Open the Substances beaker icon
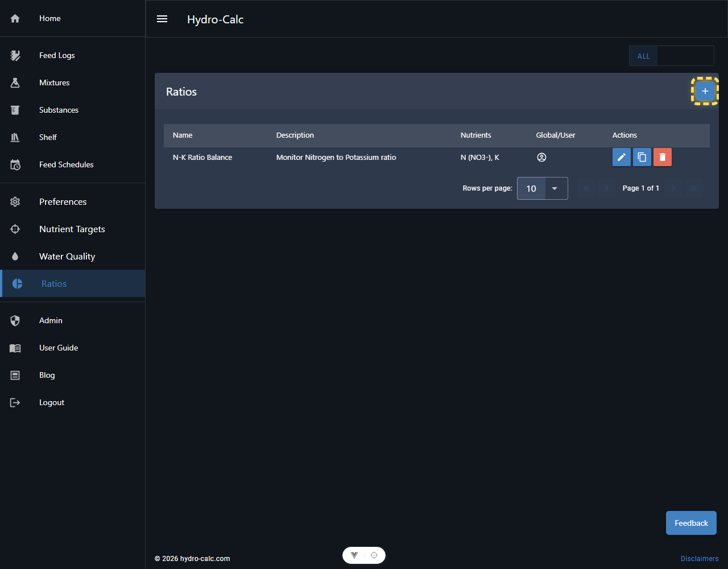 15,110
